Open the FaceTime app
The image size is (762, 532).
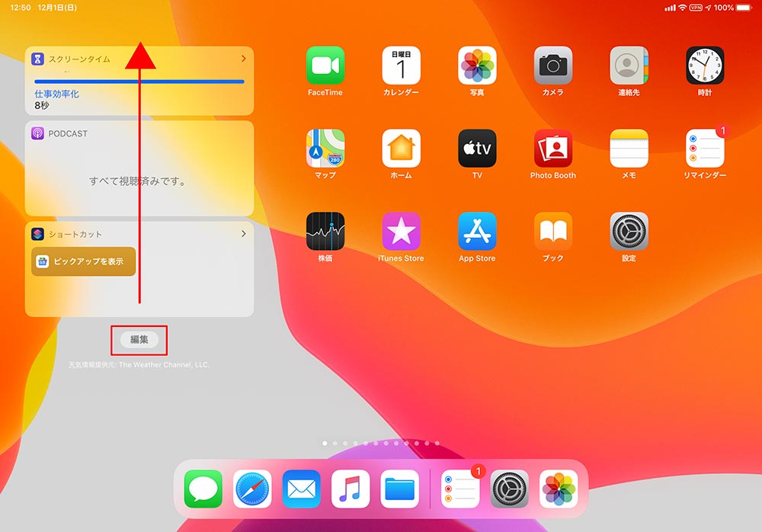point(325,65)
